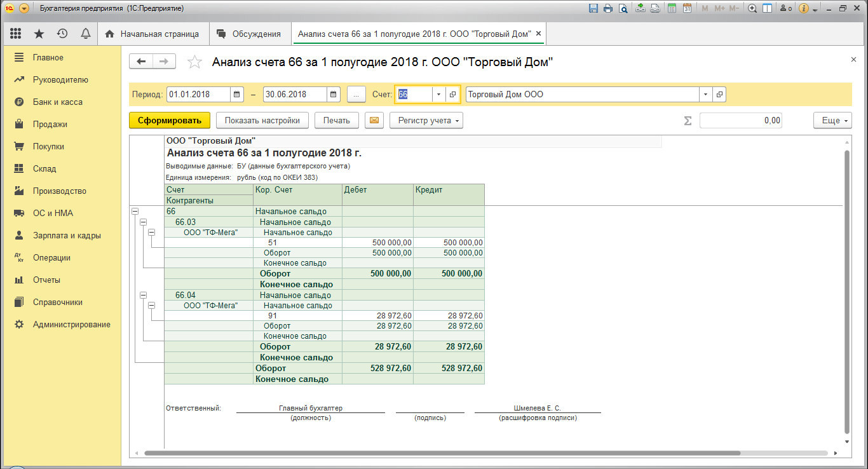Screen dimensions: 868x469
Task: Open the info help icon
Action: 803,8
